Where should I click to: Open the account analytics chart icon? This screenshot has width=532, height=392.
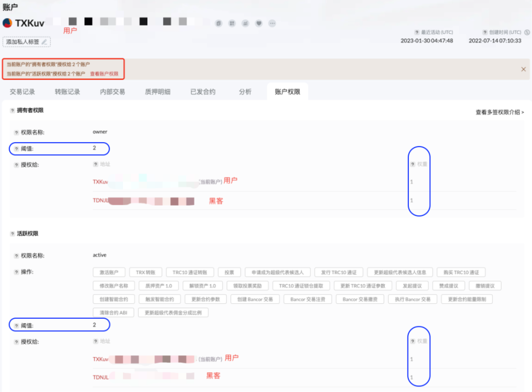tap(246, 24)
